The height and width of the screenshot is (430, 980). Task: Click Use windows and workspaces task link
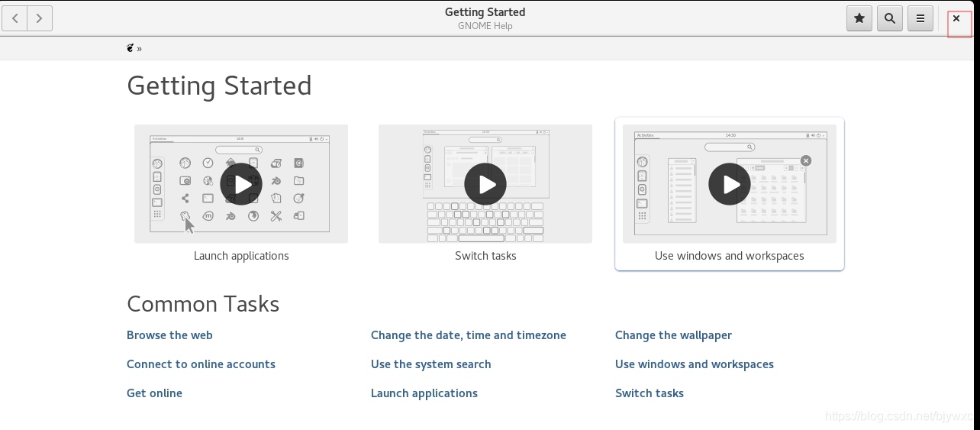click(695, 364)
